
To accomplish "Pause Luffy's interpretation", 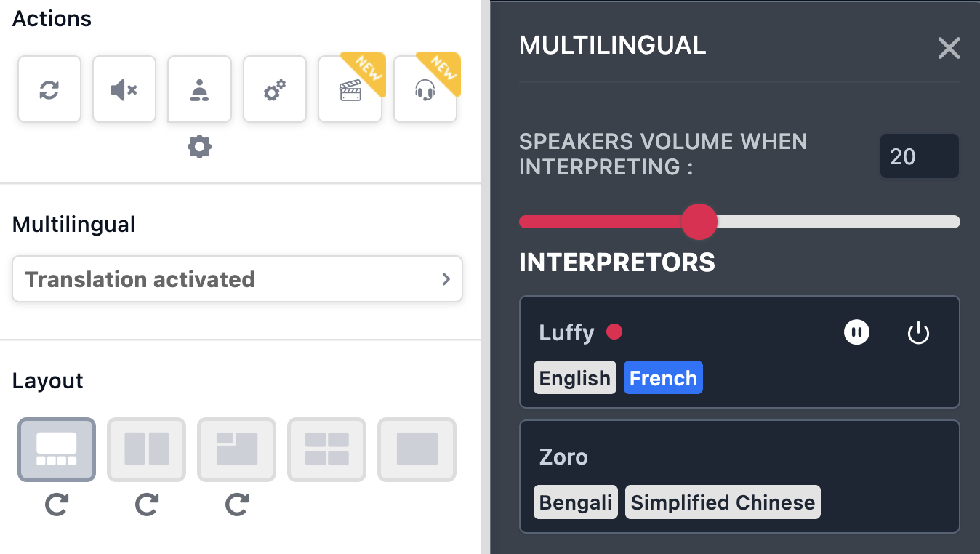I will click(857, 333).
